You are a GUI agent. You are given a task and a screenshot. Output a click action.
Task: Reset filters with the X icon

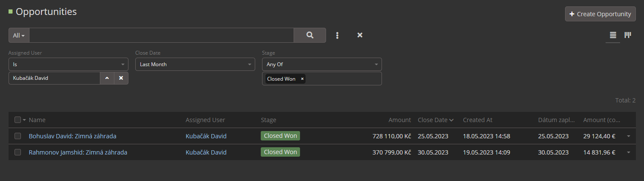(x=360, y=35)
